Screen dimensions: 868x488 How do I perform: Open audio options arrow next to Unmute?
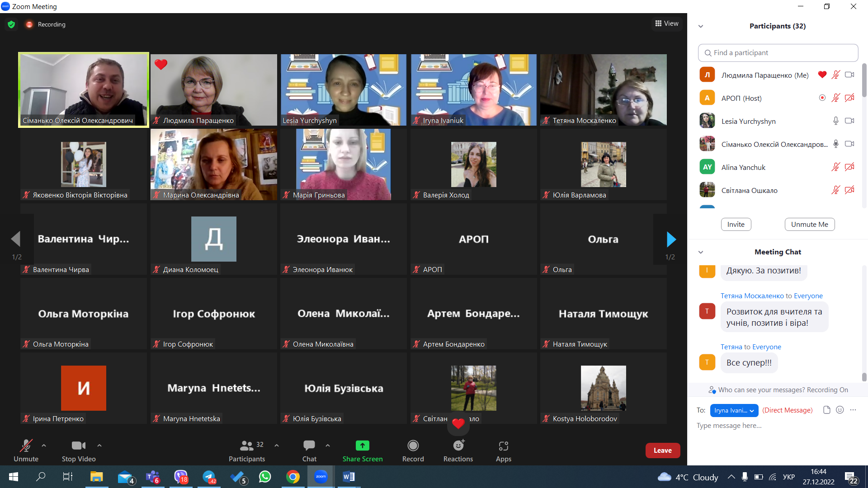[44, 446]
